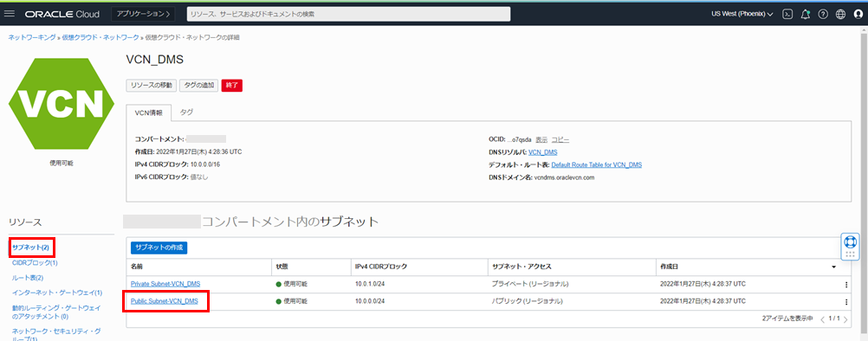Switch to the タグ tab
Screen dimensions: 868x341
(x=186, y=112)
